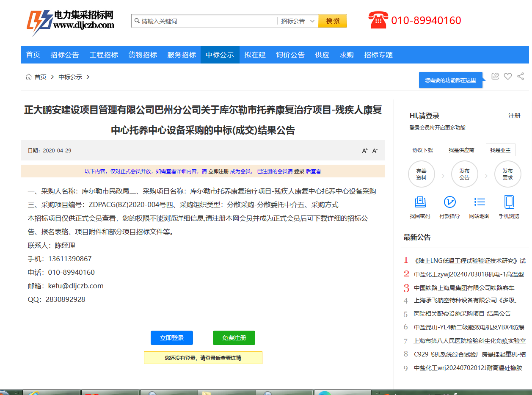Increase font size with A+ icon
Screen dimensions: 532x395
point(365,151)
